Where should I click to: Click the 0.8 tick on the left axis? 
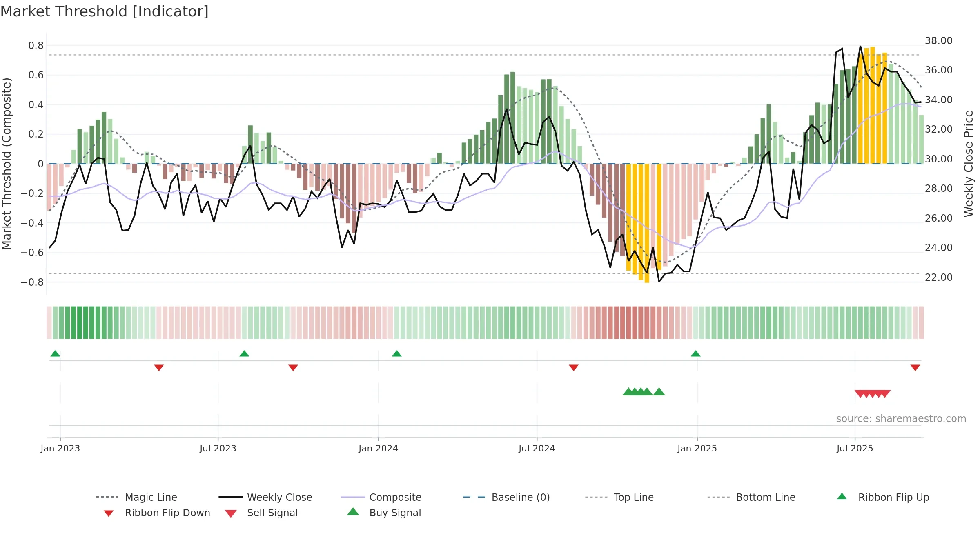tap(36, 45)
